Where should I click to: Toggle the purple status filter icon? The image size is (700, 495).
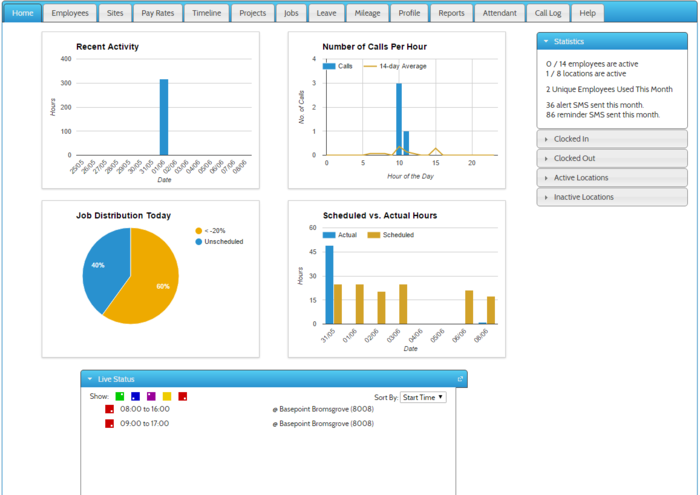(x=151, y=397)
